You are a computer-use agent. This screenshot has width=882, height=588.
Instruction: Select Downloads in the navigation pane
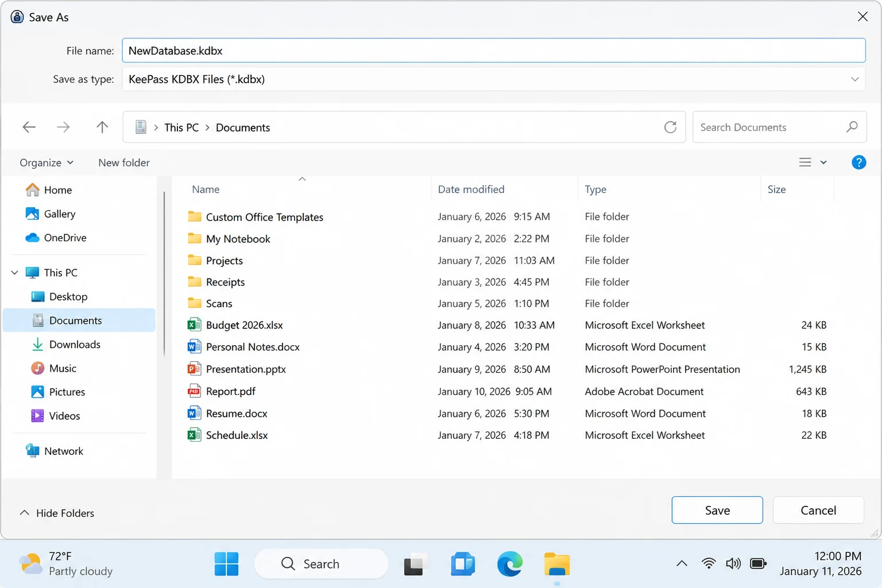point(79,344)
